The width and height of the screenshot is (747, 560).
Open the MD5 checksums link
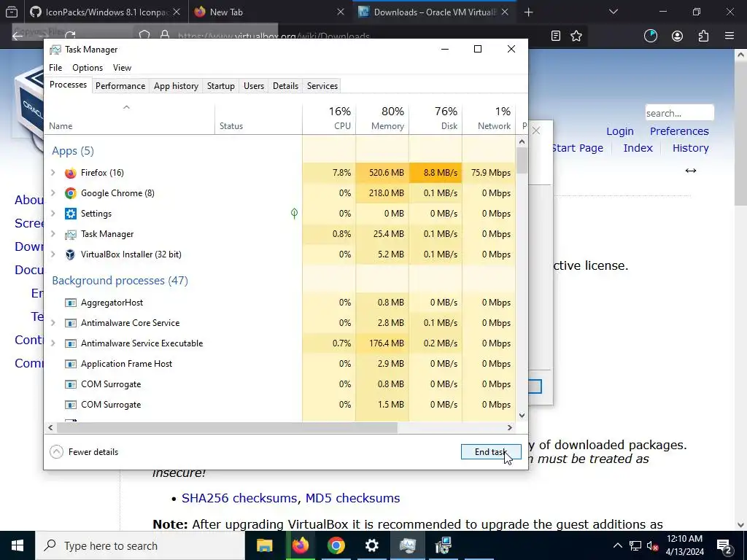pyautogui.click(x=352, y=498)
